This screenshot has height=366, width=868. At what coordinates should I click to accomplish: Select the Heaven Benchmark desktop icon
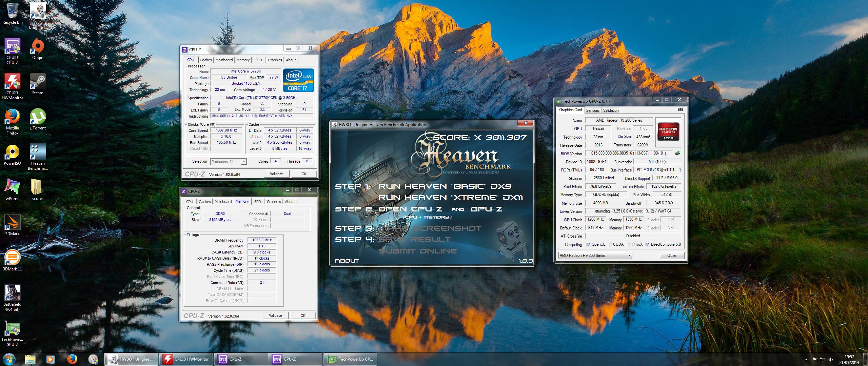[x=38, y=157]
